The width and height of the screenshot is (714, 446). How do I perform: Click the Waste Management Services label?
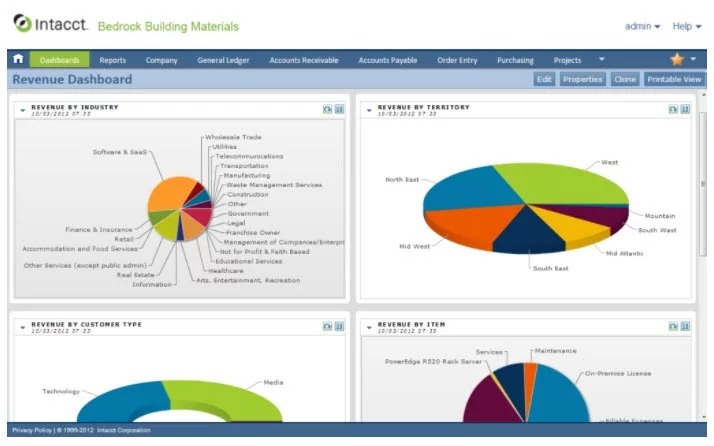(274, 185)
